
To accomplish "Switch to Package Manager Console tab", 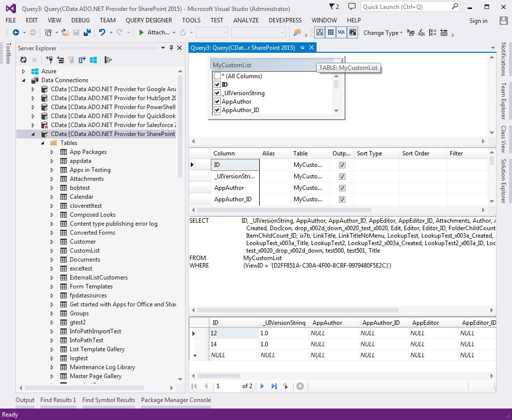I will coord(175,400).
